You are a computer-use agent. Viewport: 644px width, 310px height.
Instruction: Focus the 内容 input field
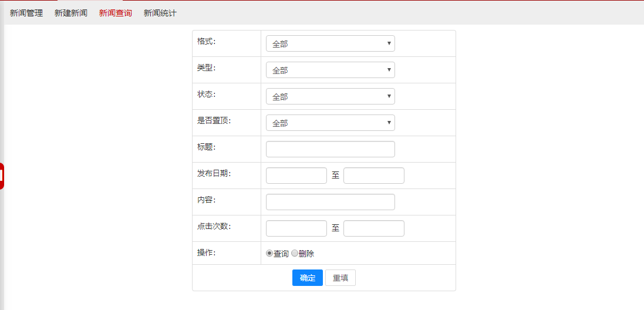coord(330,202)
